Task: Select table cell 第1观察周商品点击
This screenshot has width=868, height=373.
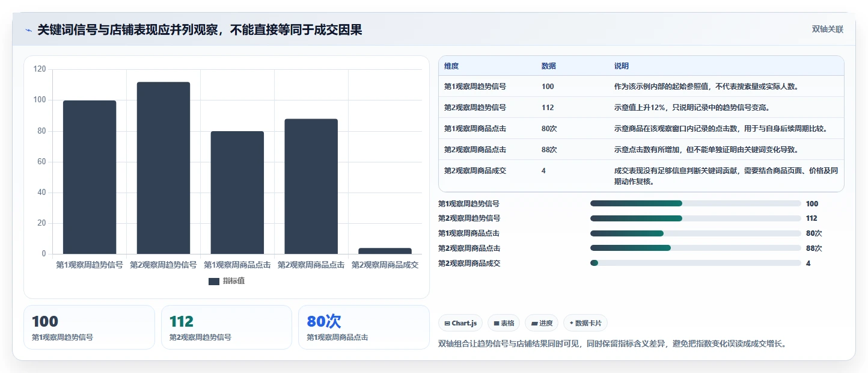Action: pos(475,129)
